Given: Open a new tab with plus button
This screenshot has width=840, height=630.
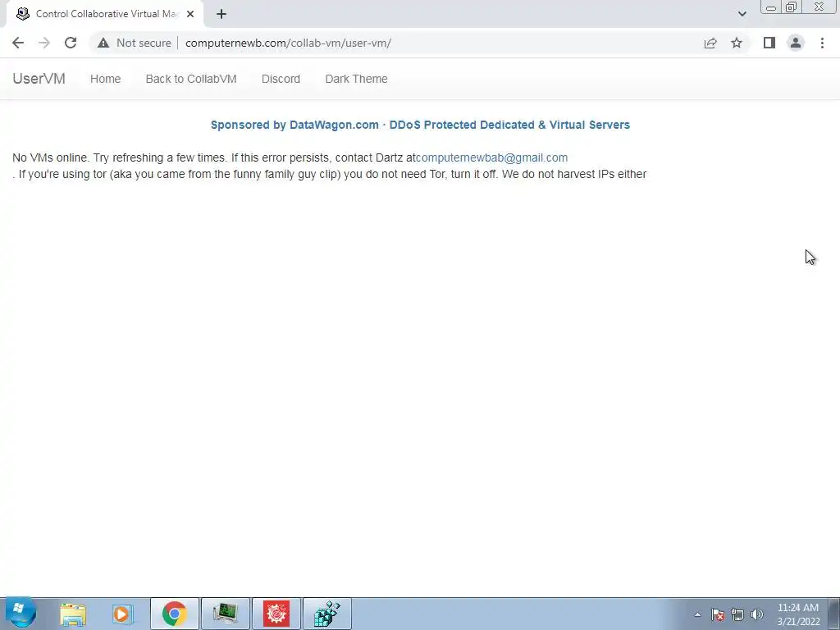Looking at the screenshot, I should point(221,14).
